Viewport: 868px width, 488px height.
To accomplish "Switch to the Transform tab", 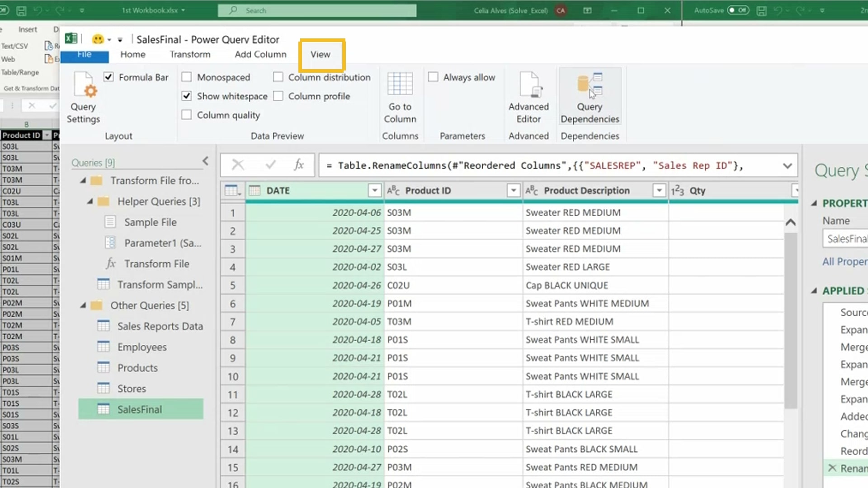I will click(190, 54).
